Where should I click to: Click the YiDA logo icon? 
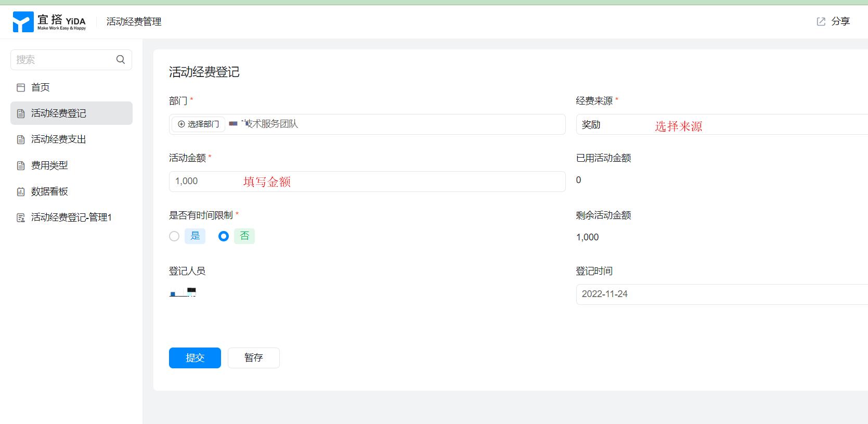click(23, 22)
